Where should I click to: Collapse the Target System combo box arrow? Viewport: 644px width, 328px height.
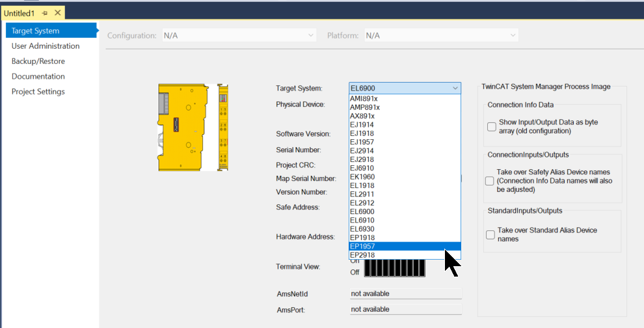[x=455, y=88]
